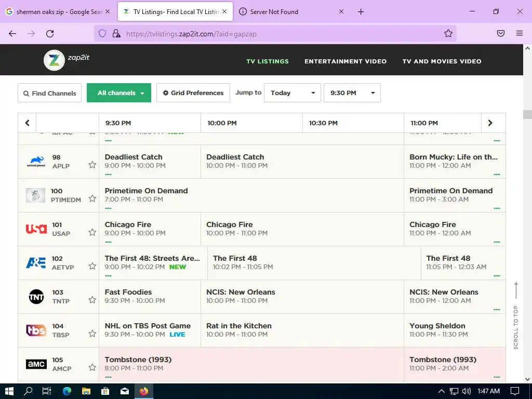532x399 pixels.
Task: Select the ENTERTAINMENT VIDEO nav item
Action: (345, 61)
